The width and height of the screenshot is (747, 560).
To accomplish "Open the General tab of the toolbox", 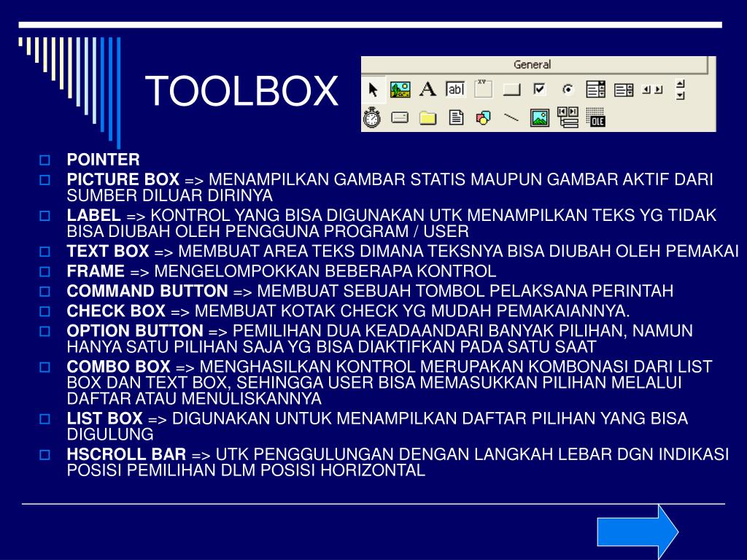I will coord(533,64).
